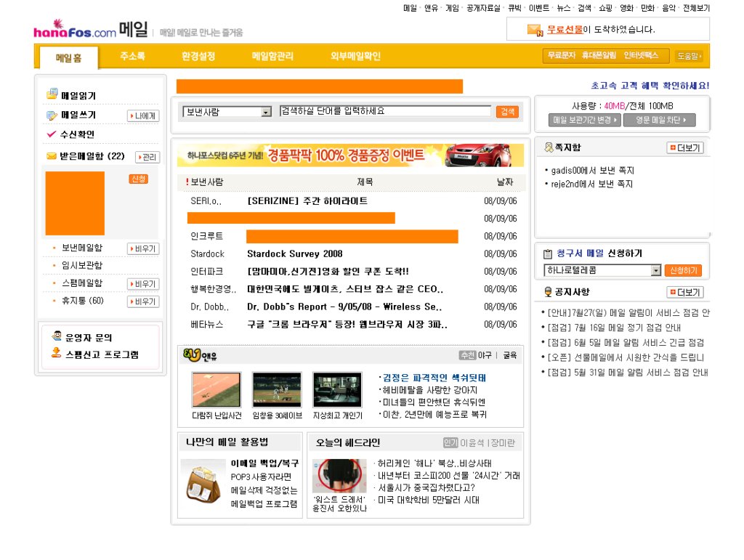Click 비우기 next to 휴지통
The height and width of the screenshot is (560, 744).
click(143, 301)
